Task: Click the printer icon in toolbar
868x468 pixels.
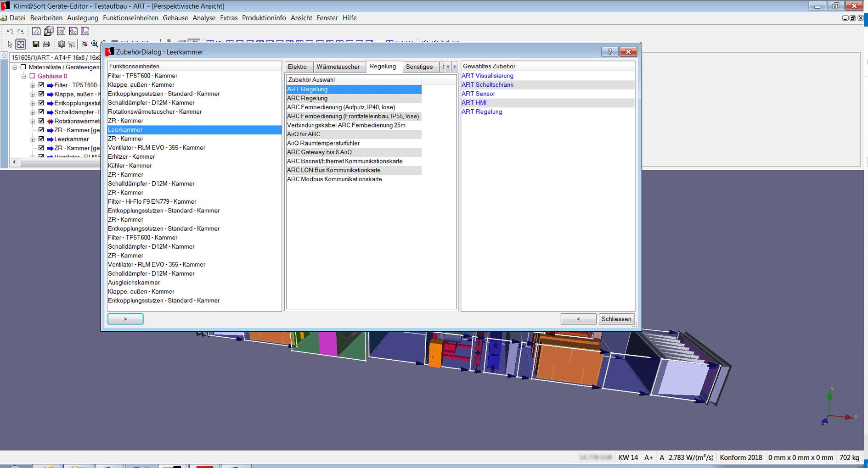Action: click(46, 44)
